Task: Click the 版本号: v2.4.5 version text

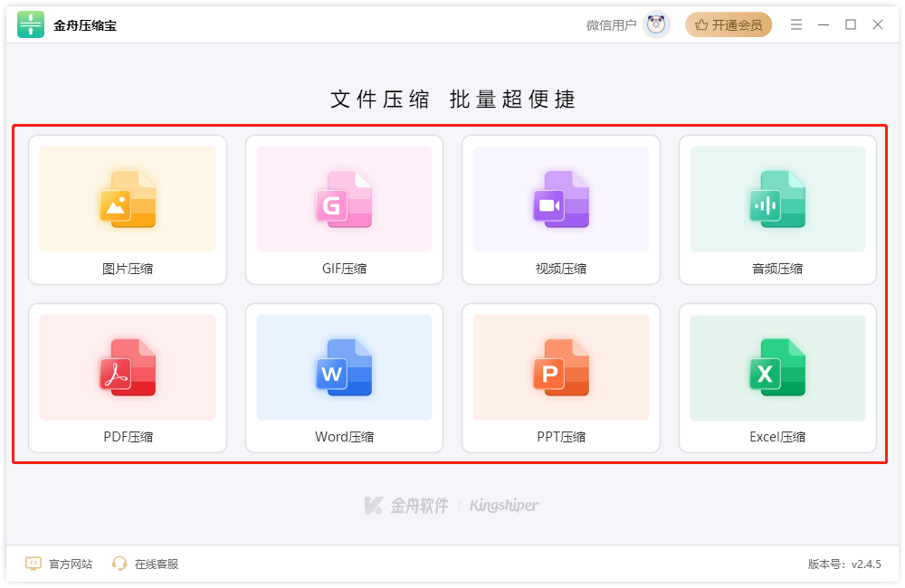Action: 844,564
